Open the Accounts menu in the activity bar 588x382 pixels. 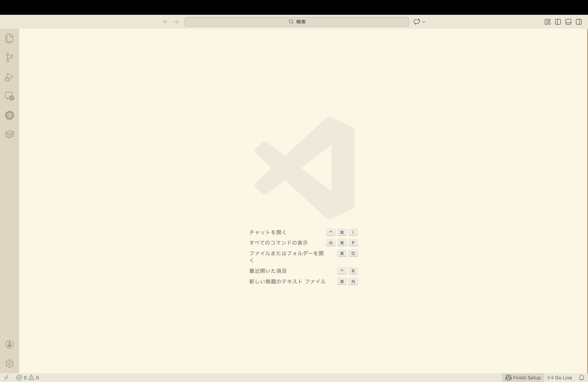pos(9,344)
